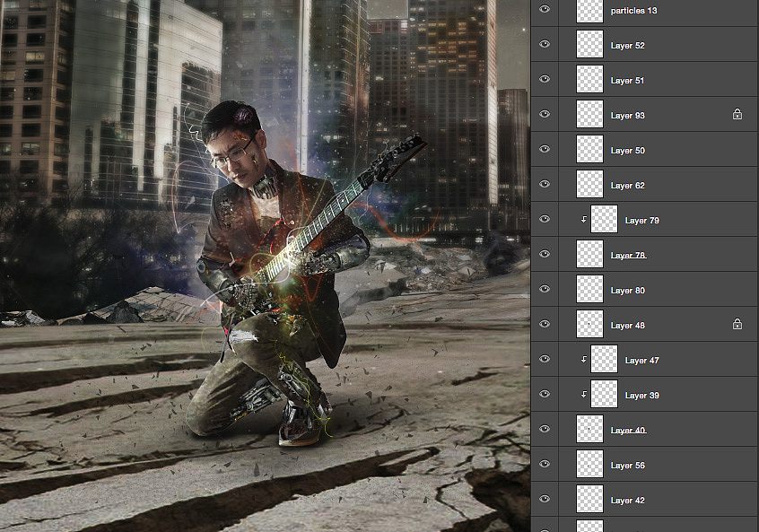Click the 'Layer 52' name text
This screenshot has height=532, width=759.
627,46
